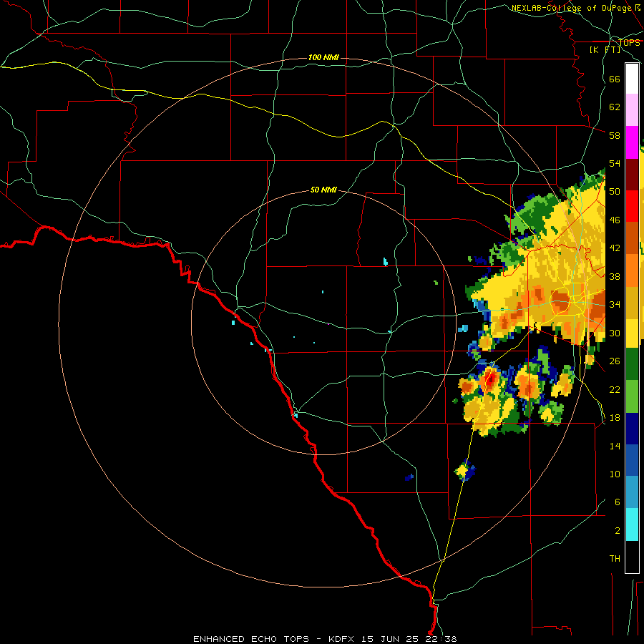The image size is (644, 644).
Task: Click the dark red legend swatch between 50 and 54
Action: [x=632, y=175]
